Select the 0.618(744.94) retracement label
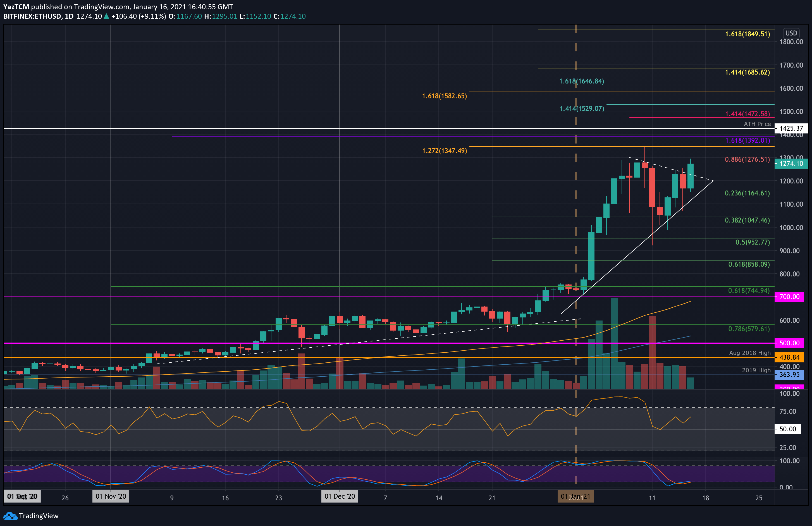This screenshot has height=526, width=812. tap(749, 290)
